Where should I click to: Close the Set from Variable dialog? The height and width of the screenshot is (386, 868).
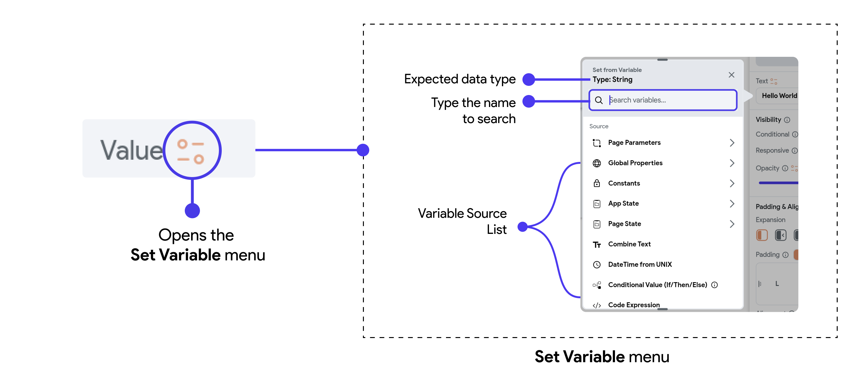[x=731, y=75]
